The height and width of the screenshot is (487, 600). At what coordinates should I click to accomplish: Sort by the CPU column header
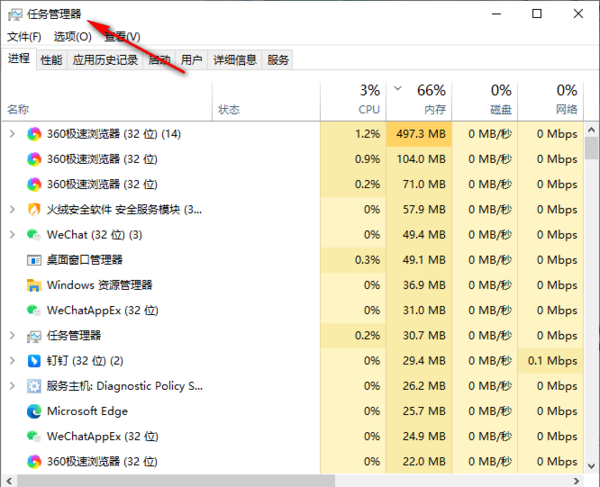coord(353,102)
